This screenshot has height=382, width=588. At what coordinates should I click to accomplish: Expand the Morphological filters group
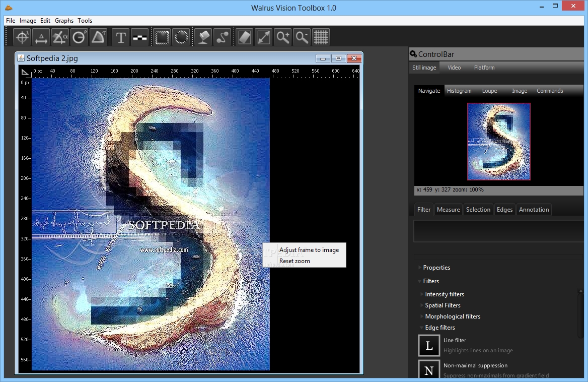click(452, 316)
